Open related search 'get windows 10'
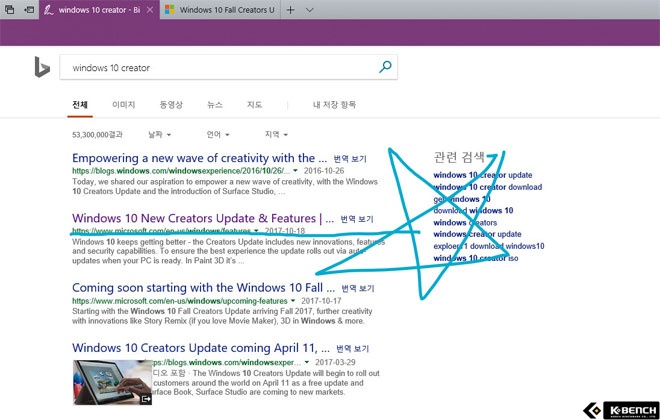660x420 pixels. pyautogui.click(x=462, y=199)
